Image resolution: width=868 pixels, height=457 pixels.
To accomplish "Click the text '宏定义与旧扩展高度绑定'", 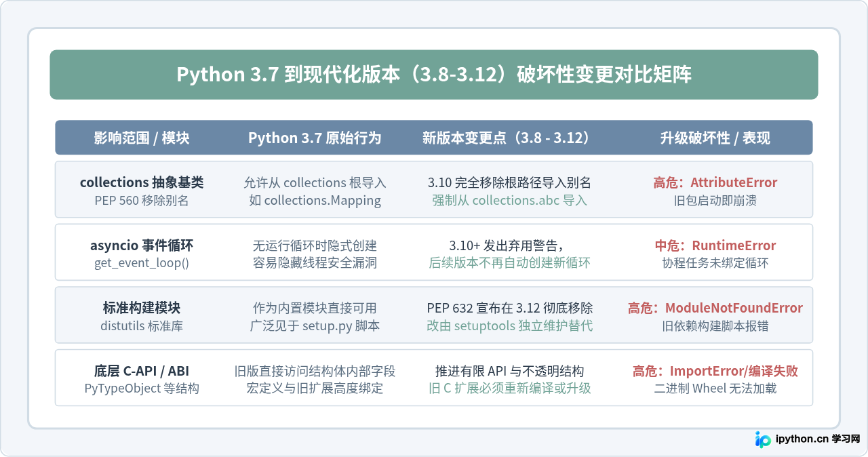I will [x=315, y=389].
